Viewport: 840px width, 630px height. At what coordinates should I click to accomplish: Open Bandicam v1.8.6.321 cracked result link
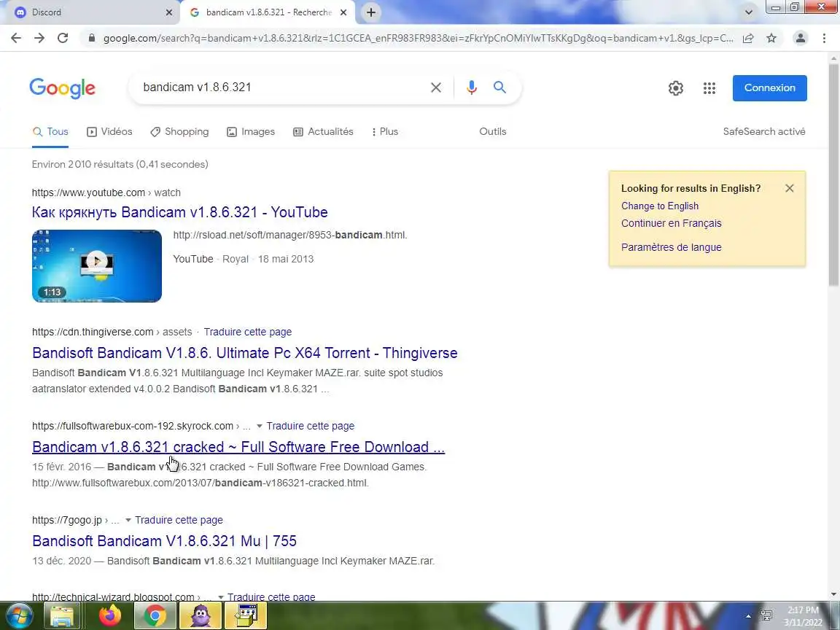tap(238, 447)
